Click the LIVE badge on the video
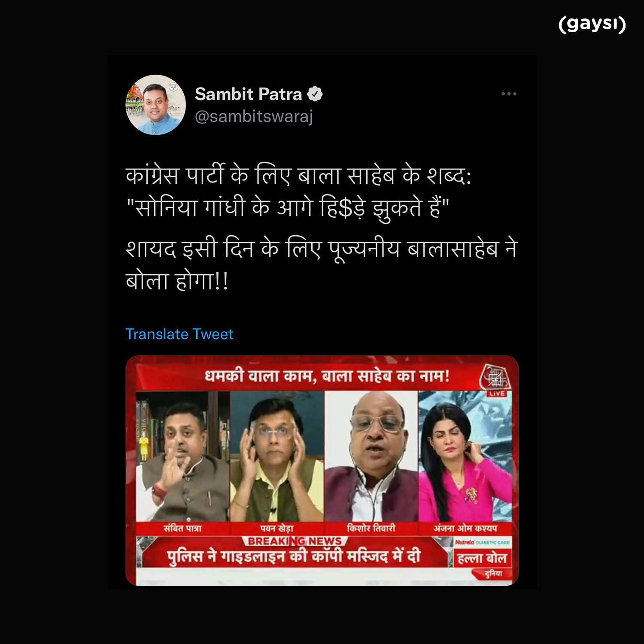Screen dimensions: 644x644 [497, 393]
